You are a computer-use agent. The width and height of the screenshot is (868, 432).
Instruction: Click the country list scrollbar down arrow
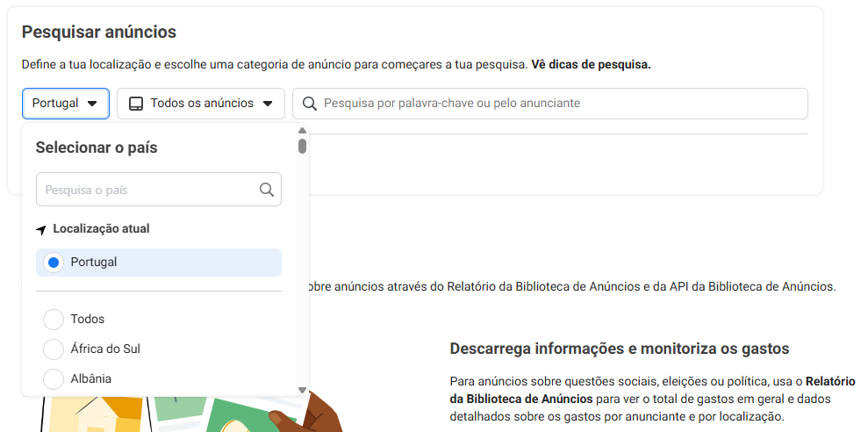coord(302,390)
